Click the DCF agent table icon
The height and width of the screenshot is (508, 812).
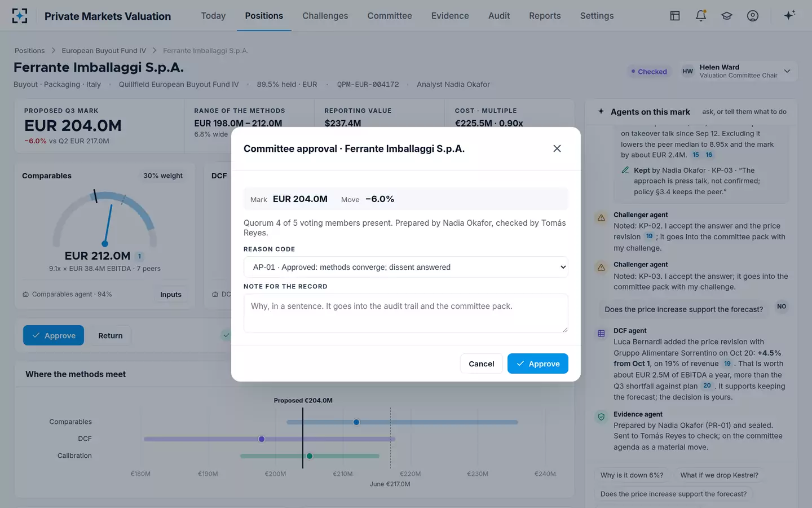601,334
